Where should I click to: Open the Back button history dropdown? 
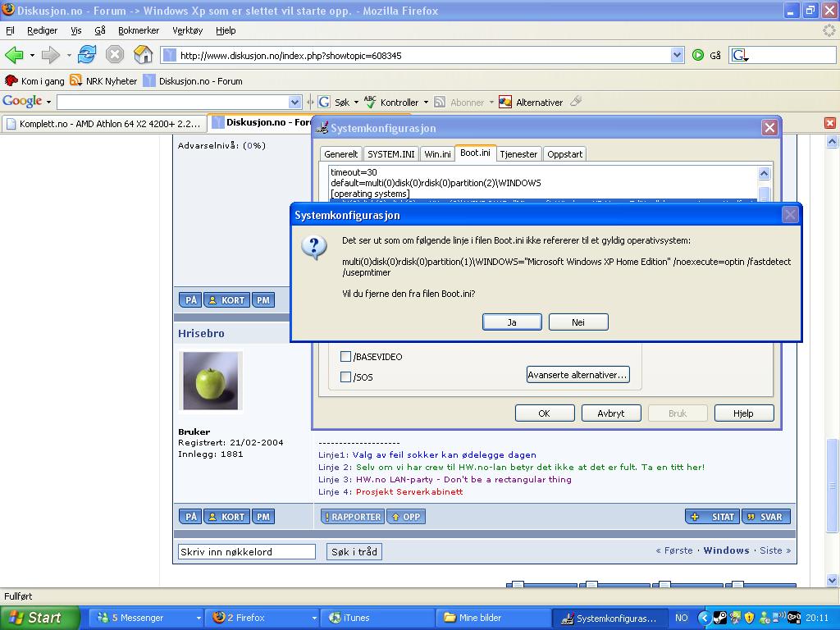[x=32, y=55]
